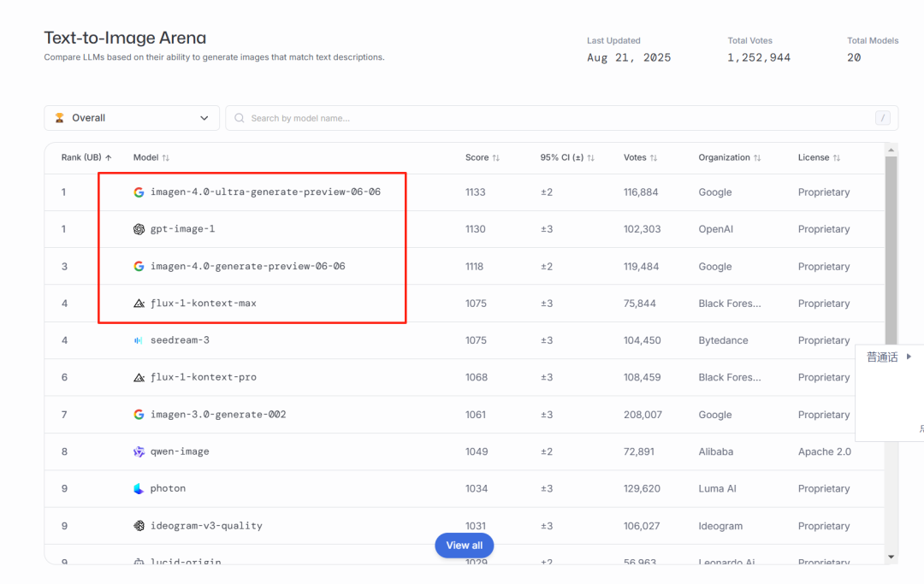This screenshot has height=584, width=924.
Task: Click the Bytedance organization cell
Action: (x=723, y=340)
